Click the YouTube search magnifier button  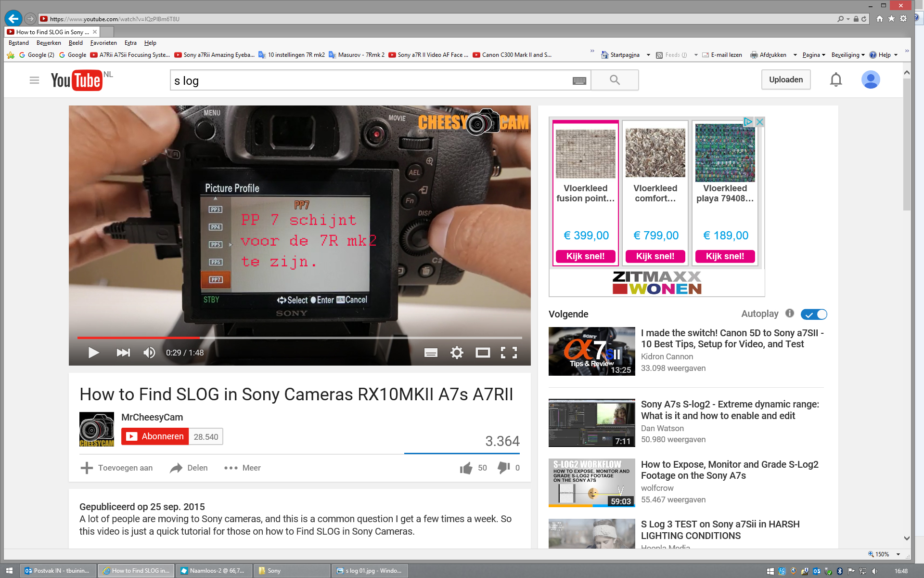[x=615, y=80]
